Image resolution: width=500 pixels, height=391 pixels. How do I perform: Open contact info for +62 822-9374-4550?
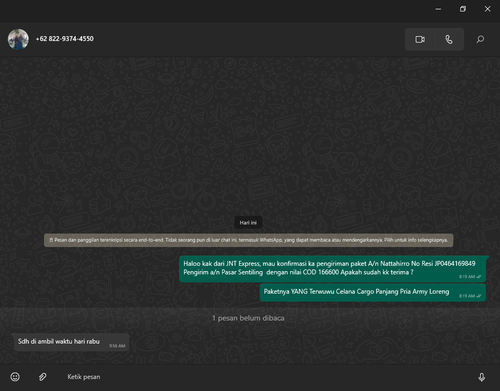point(65,39)
